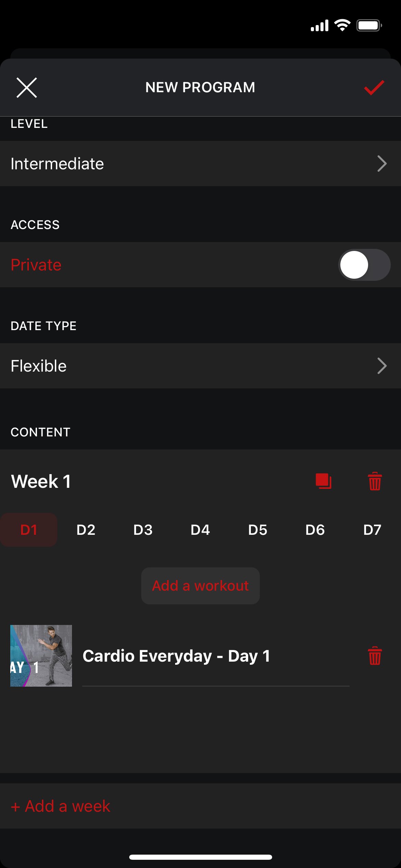Open Cardio Everyday Day 1 thumbnail

[x=41, y=656]
